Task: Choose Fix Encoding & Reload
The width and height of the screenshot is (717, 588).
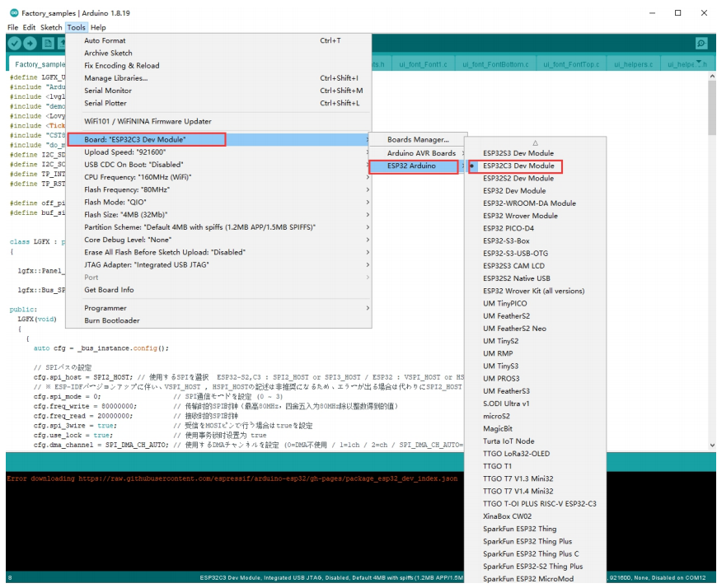Action: point(218,66)
